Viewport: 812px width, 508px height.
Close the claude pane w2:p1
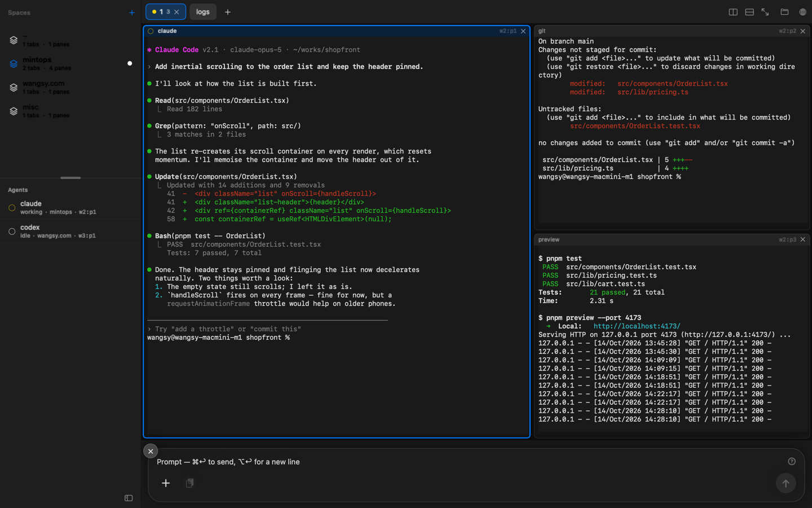[x=523, y=31]
